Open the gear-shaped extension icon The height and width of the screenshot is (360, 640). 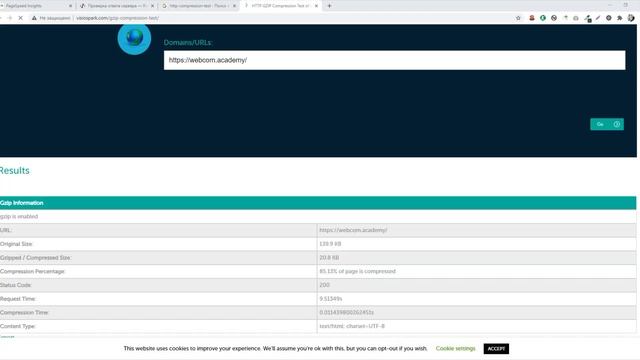pos(609,18)
